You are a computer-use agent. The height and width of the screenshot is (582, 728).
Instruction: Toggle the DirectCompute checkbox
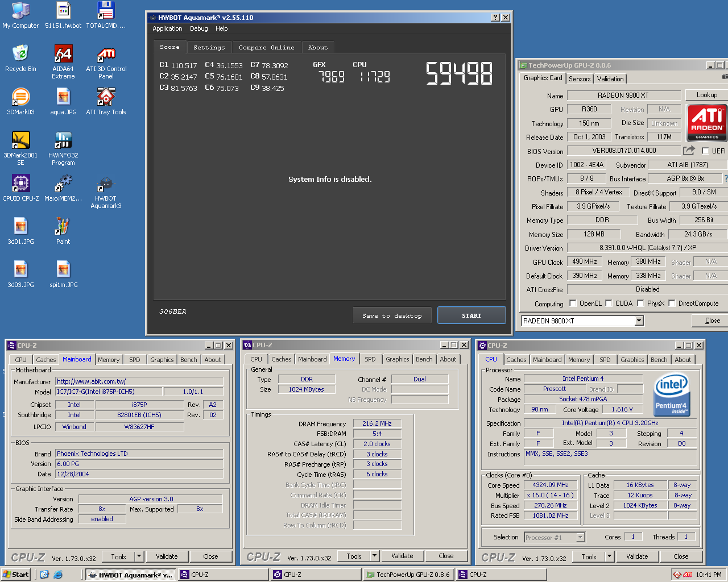[x=672, y=303]
